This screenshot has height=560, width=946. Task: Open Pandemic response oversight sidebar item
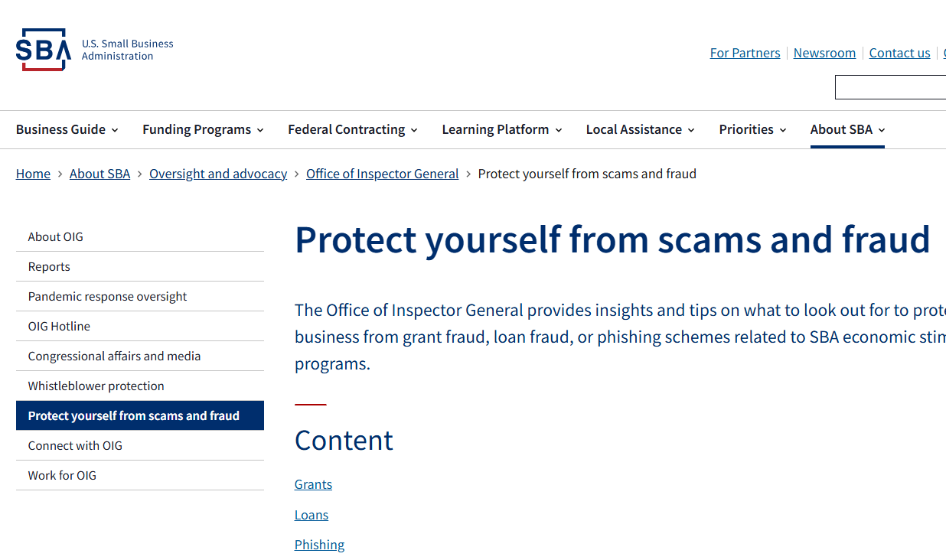click(140, 296)
